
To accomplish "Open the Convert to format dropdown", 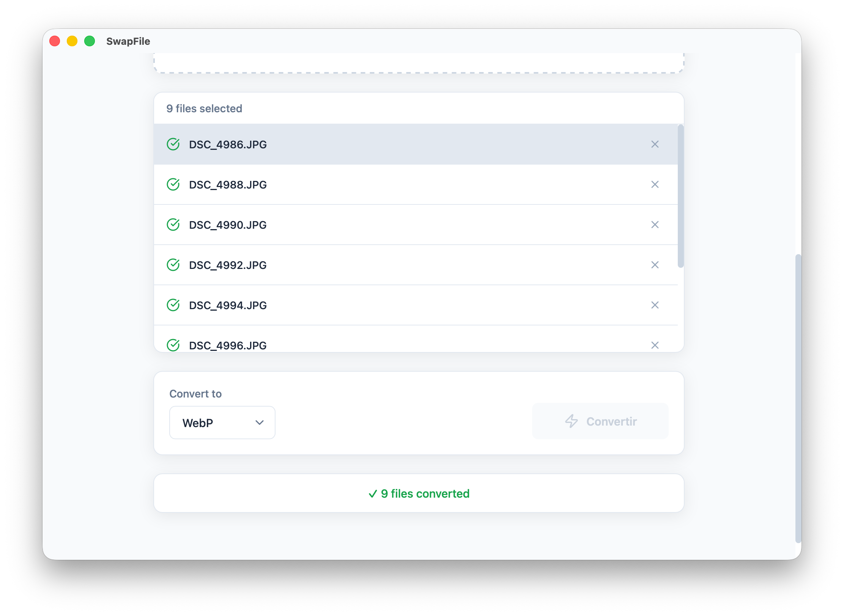I will [222, 422].
